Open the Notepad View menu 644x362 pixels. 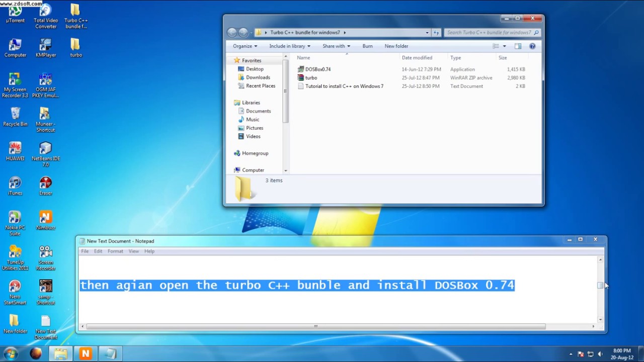click(x=133, y=251)
